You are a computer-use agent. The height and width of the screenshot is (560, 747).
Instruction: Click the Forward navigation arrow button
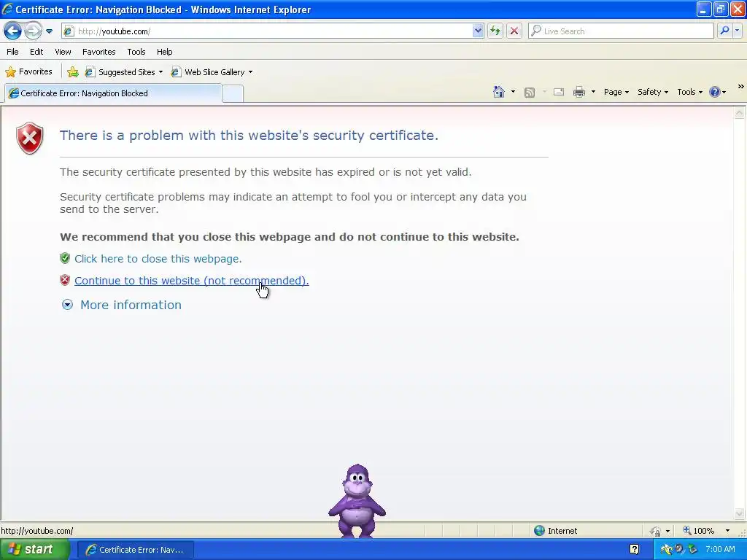click(x=33, y=31)
